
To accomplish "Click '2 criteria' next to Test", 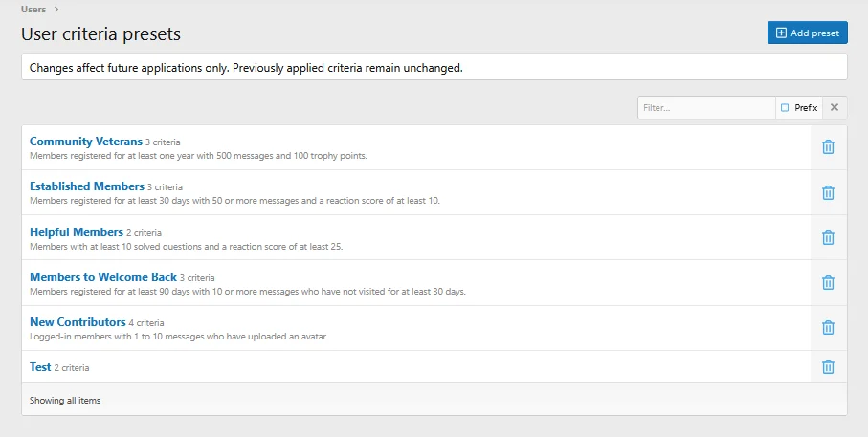I will pos(72,367).
